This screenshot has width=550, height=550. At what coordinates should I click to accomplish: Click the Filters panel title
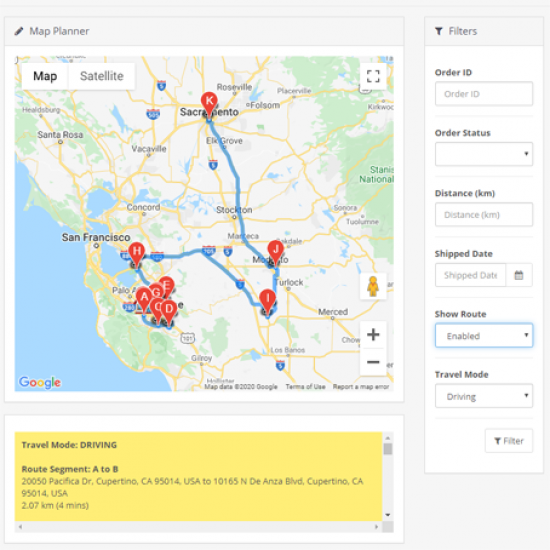pyautogui.click(x=463, y=31)
